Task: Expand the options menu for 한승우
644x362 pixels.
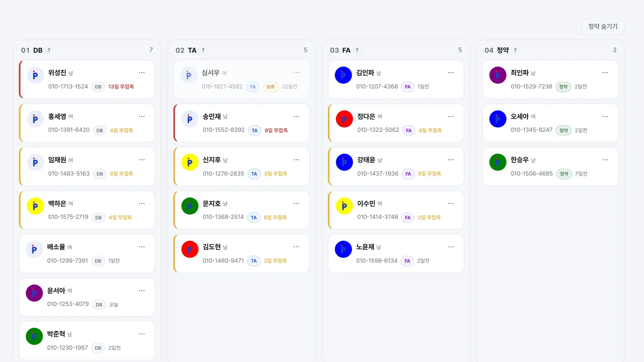Action: (x=605, y=160)
